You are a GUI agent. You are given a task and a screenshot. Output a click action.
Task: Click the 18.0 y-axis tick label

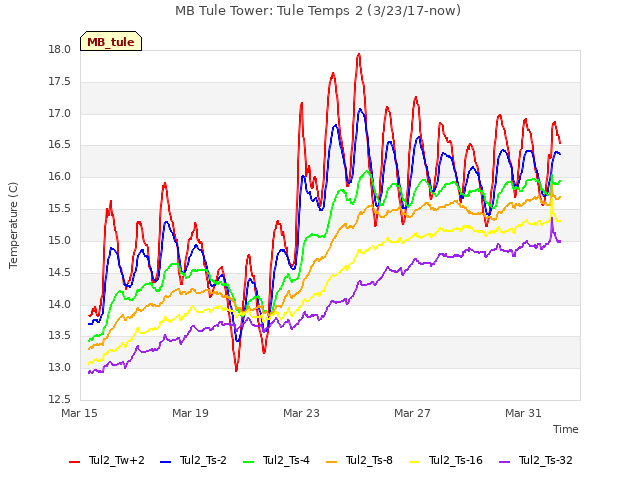[x=60, y=50]
